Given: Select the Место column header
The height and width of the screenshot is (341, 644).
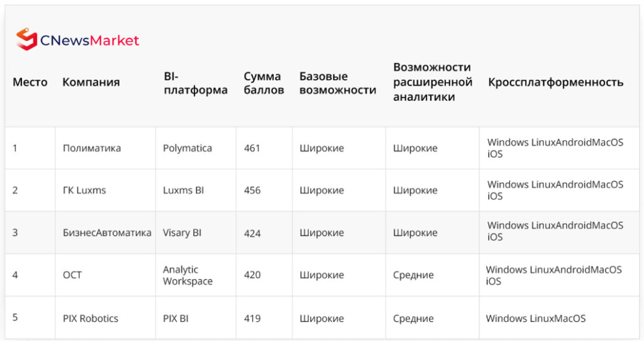Looking at the screenshot, I should (30, 82).
